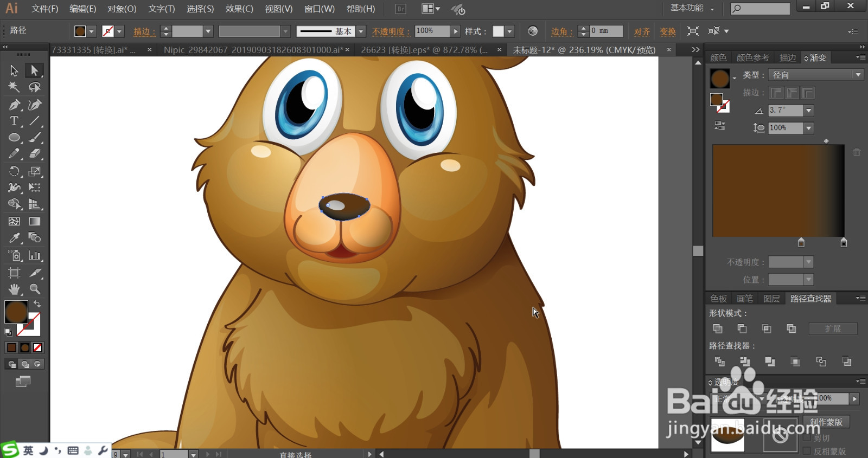
Task: Switch to 图层 panel tab
Action: tap(771, 299)
